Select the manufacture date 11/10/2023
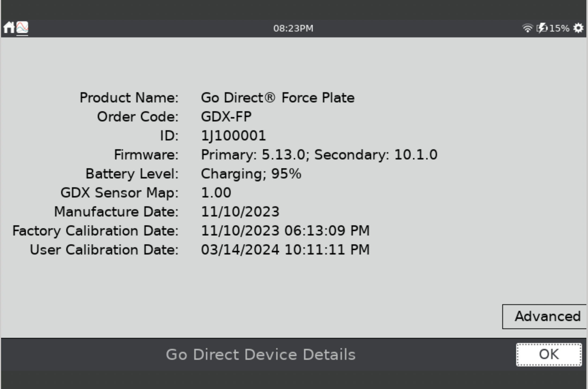Image resolution: width=588 pixels, height=389 pixels. 240,212
